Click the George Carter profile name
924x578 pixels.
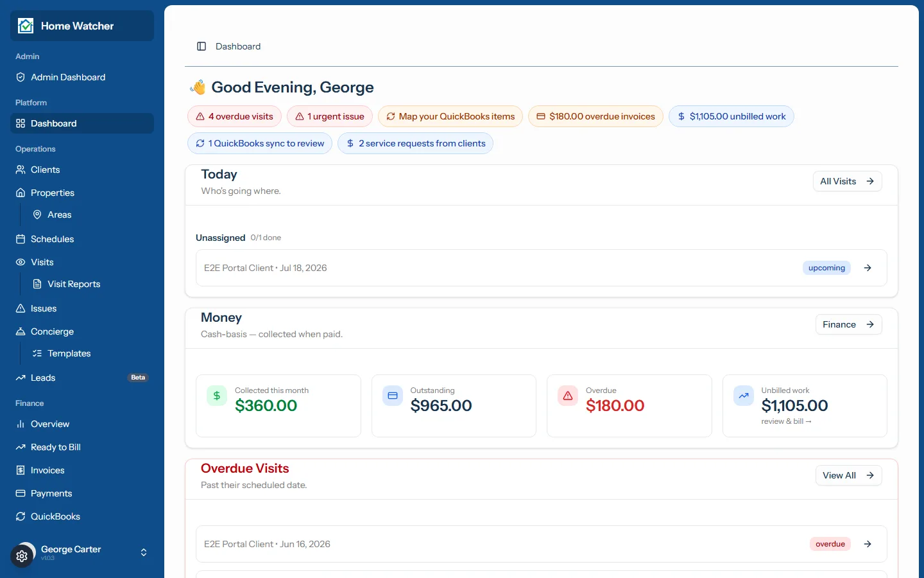pyautogui.click(x=71, y=549)
